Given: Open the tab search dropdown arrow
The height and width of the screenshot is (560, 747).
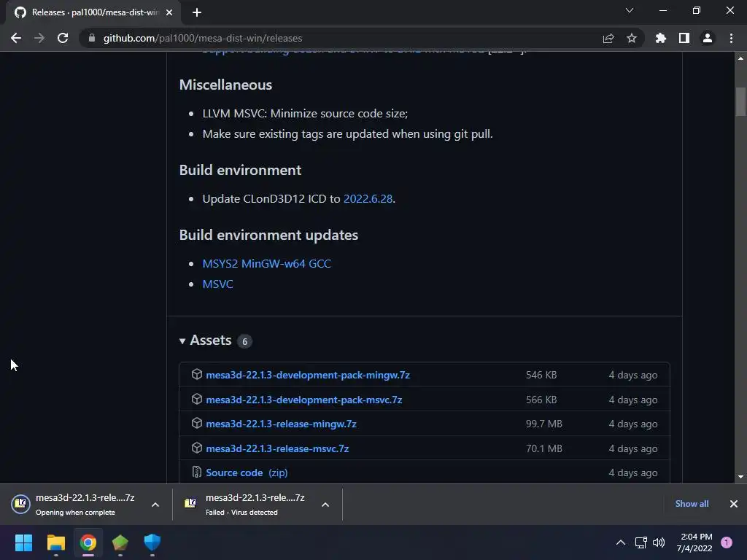Looking at the screenshot, I should coord(630,10).
